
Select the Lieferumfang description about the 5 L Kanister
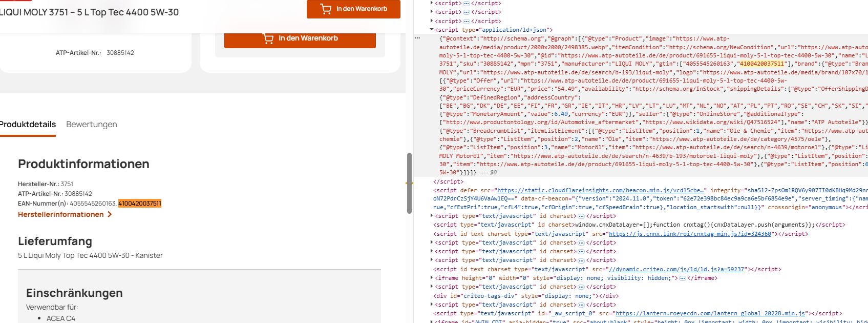pyautogui.click(x=90, y=255)
